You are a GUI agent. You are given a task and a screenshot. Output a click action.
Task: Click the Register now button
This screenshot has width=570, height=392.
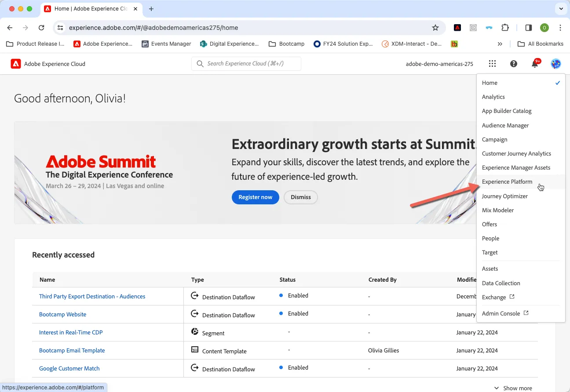point(256,197)
